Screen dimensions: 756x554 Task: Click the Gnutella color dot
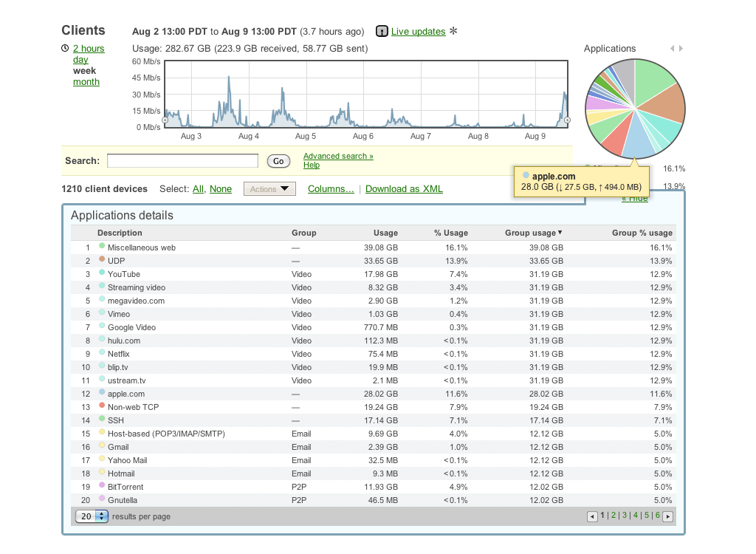[x=102, y=499]
